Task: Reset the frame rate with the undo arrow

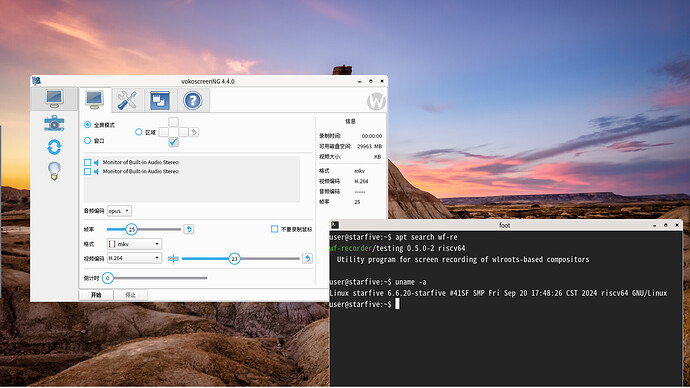Action: 189,229
